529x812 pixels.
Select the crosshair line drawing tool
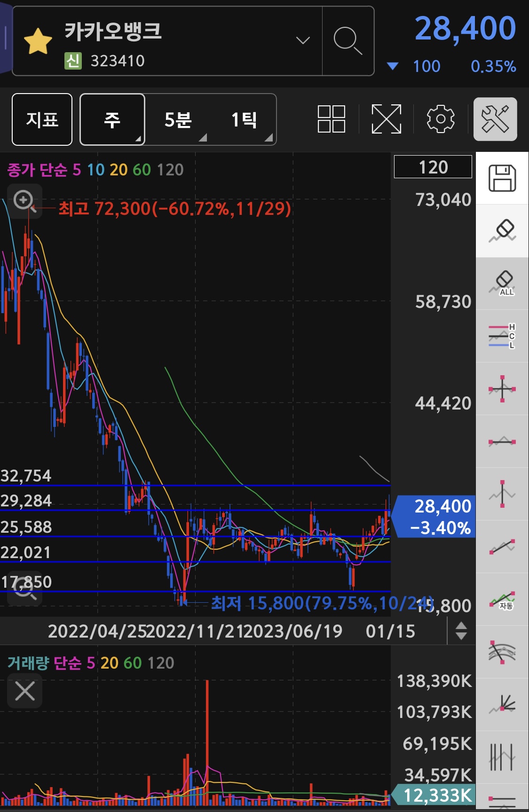pos(502,389)
